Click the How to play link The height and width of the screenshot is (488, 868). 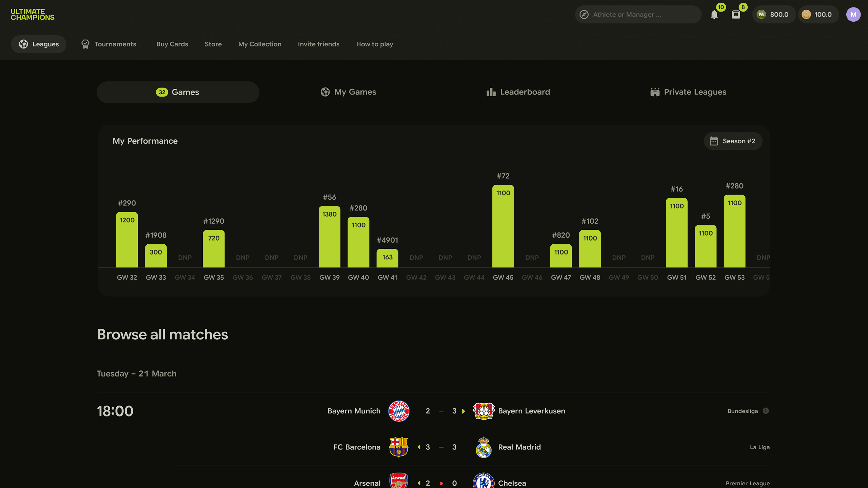(374, 44)
